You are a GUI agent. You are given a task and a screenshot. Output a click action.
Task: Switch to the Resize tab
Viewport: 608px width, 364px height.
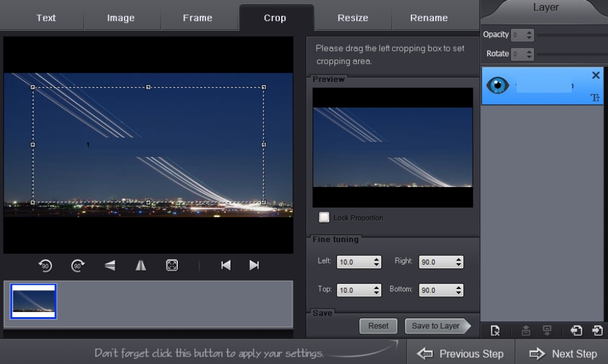tap(353, 18)
